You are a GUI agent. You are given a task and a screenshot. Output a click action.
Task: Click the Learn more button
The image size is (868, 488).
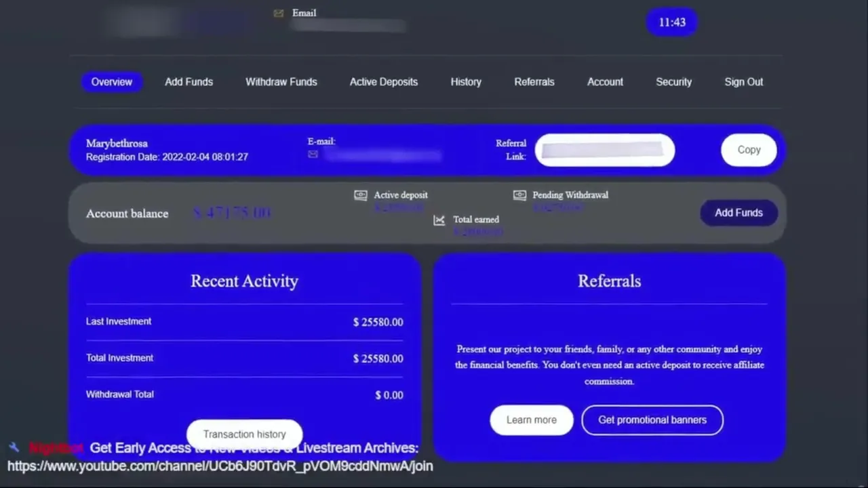(532, 420)
